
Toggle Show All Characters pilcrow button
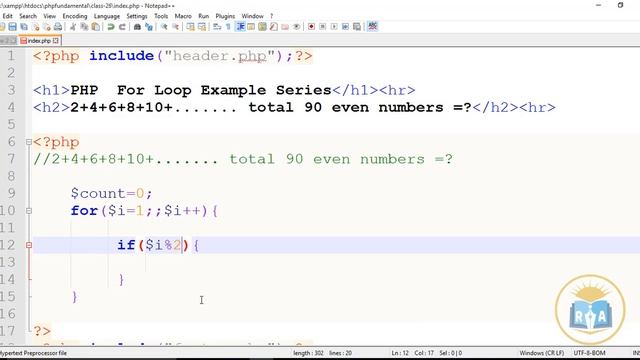[x=229, y=27]
